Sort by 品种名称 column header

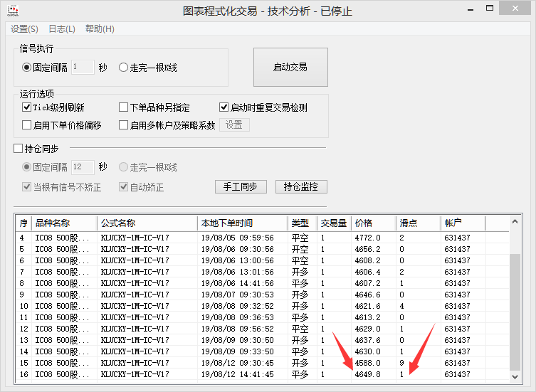64,223
